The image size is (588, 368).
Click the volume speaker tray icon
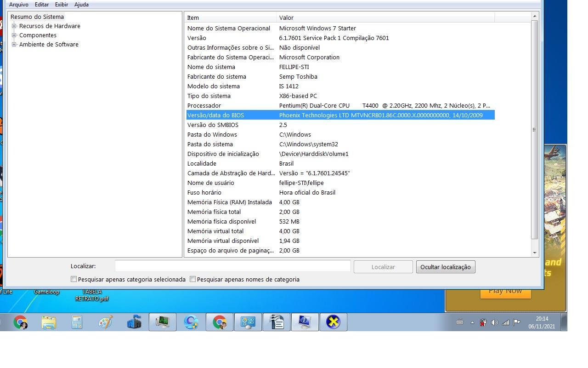494,322
